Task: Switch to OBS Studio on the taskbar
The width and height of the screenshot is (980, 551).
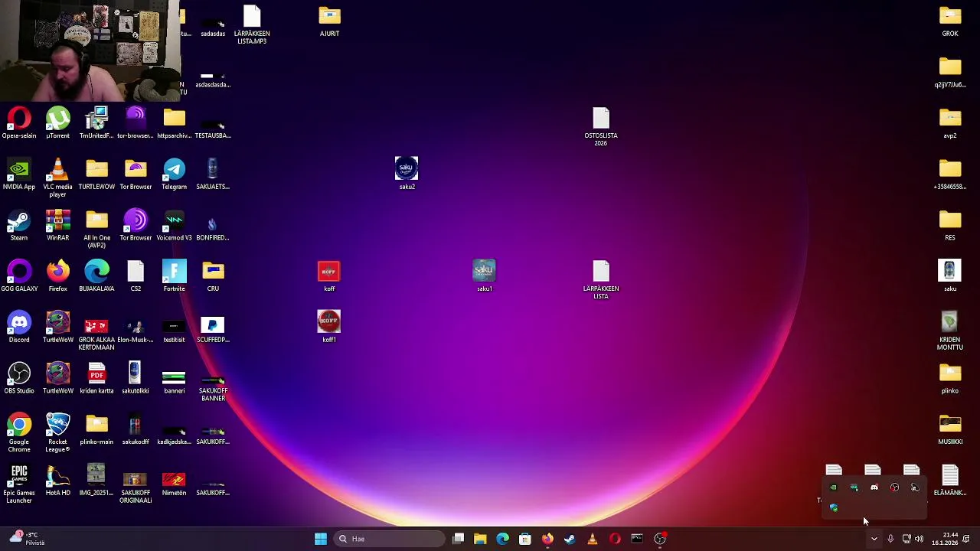Action: tap(660, 539)
